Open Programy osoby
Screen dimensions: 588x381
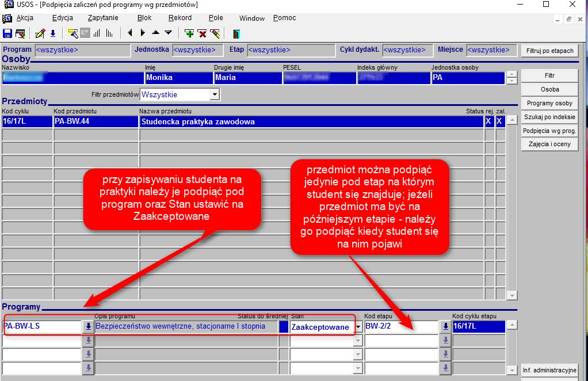pyautogui.click(x=550, y=103)
